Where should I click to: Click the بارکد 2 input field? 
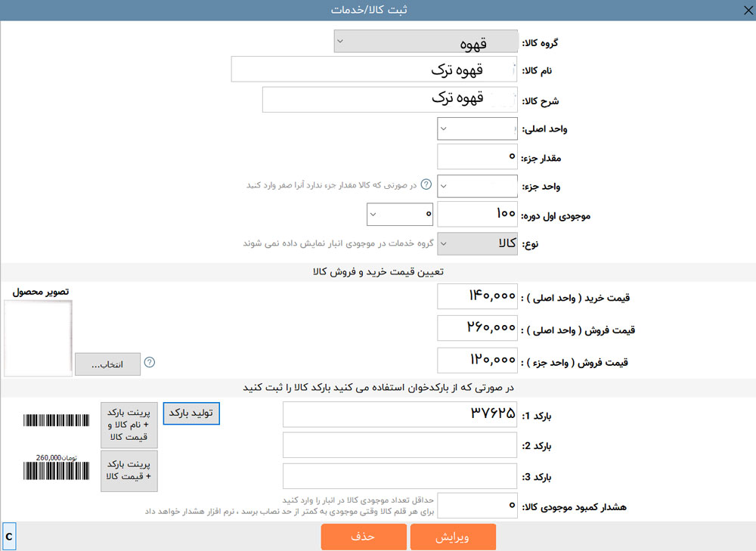pos(400,445)
